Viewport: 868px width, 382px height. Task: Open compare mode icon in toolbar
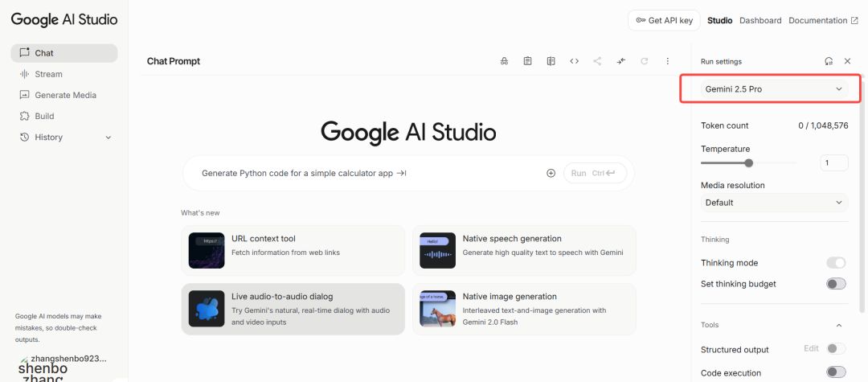551,61
